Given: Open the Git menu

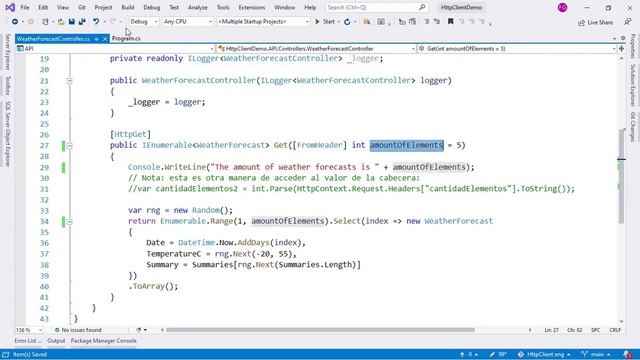Looking at the screenshot, I should (x=82, y=7).
